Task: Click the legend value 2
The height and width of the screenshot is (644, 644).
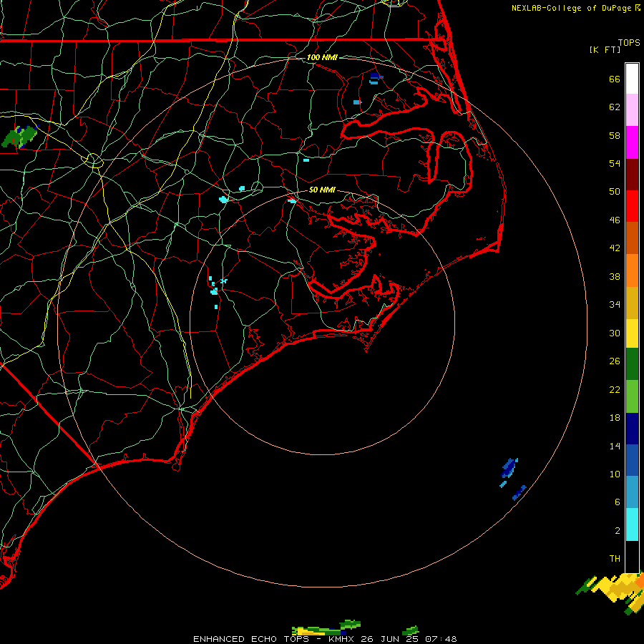Action: pos(617,531)
